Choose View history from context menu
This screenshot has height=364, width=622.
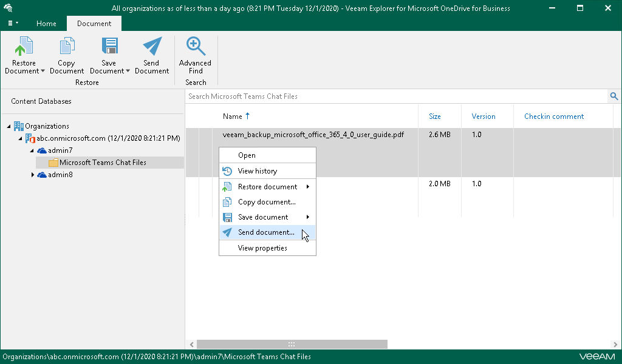[268, 171]
